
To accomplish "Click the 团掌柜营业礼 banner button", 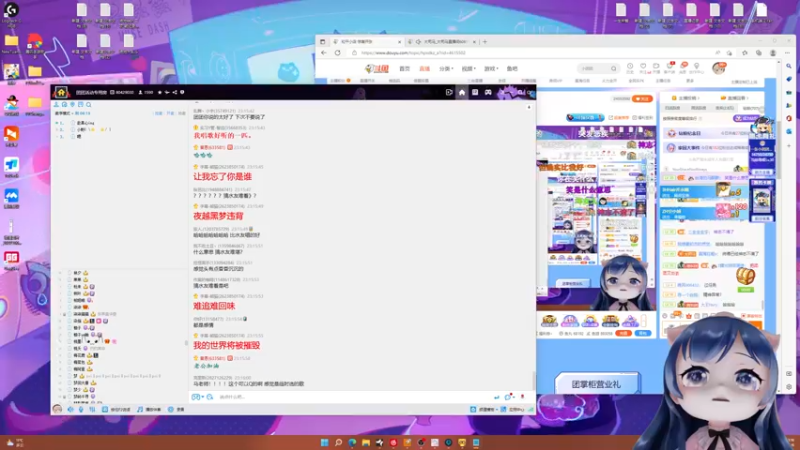I will [596, 384].
